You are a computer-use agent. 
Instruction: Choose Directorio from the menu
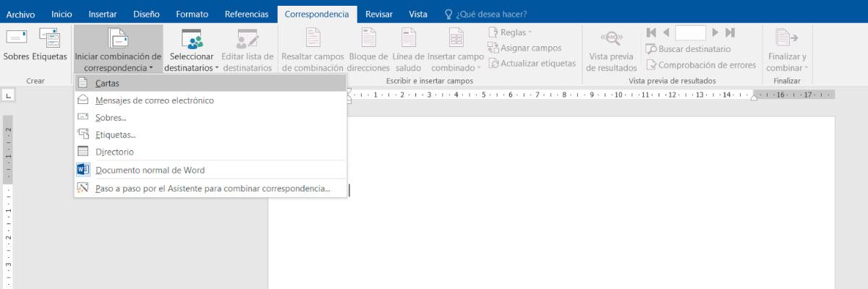point(210,152)
